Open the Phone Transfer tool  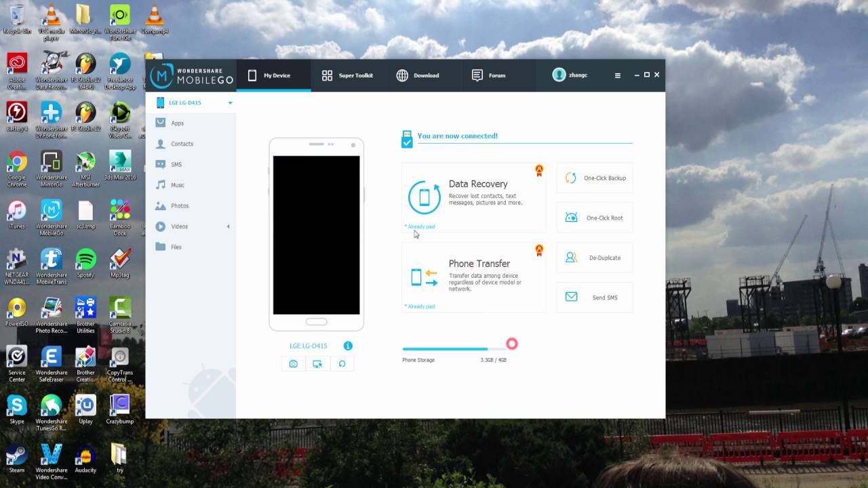(x=473, y=277)
